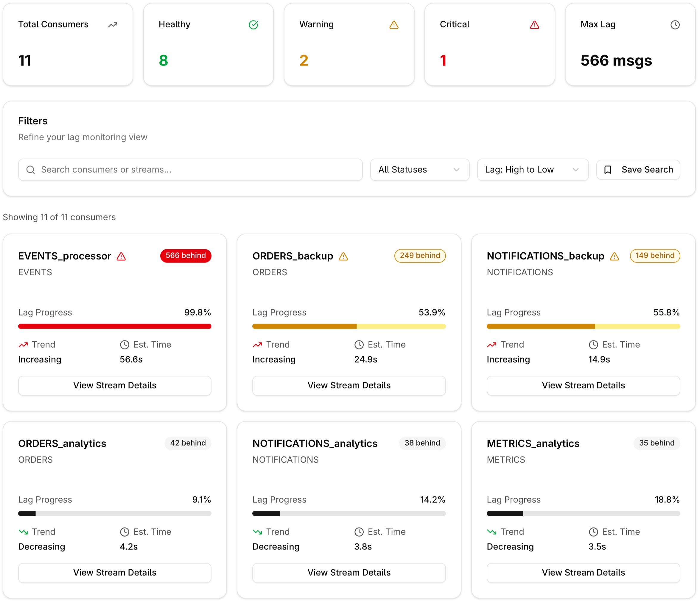Click the warning icon next to ORDERS_backup title
700x603 pixels.
coord(343,257)
